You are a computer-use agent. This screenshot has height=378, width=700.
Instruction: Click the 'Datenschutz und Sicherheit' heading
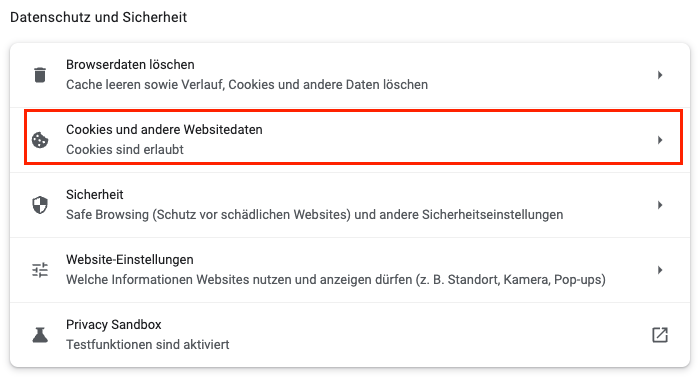[99, 17]
